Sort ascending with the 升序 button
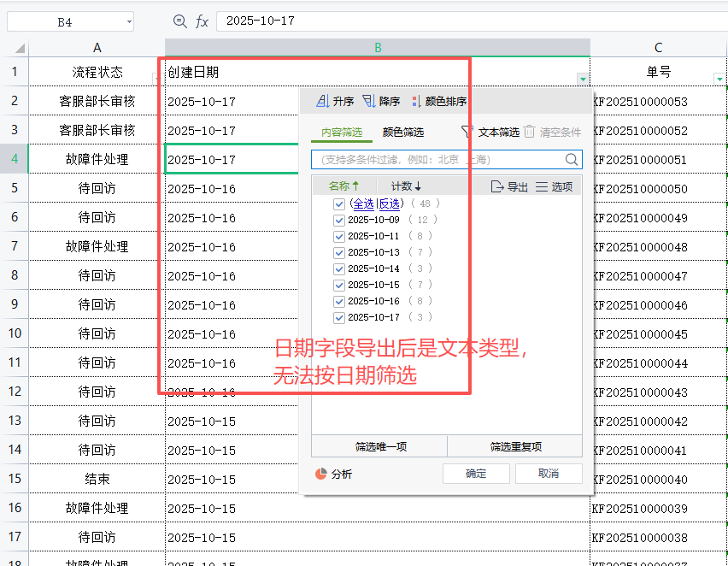 tap(334, 101)
